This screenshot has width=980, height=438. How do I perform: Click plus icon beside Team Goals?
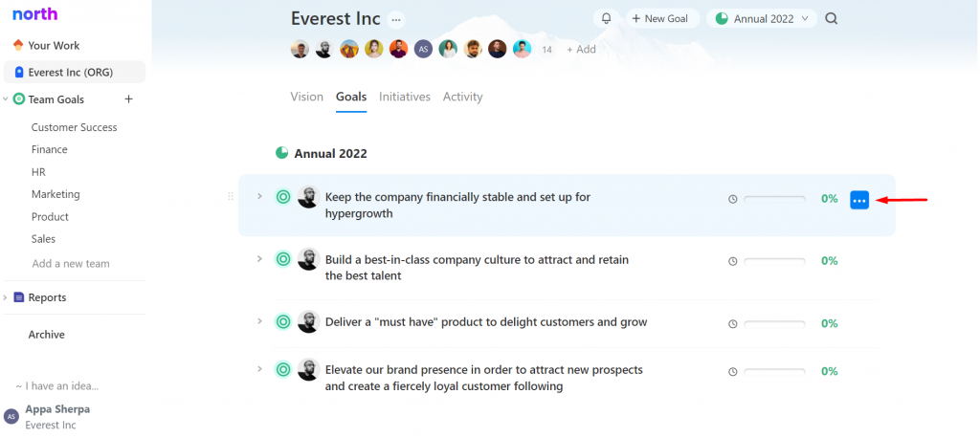[129, 99]
